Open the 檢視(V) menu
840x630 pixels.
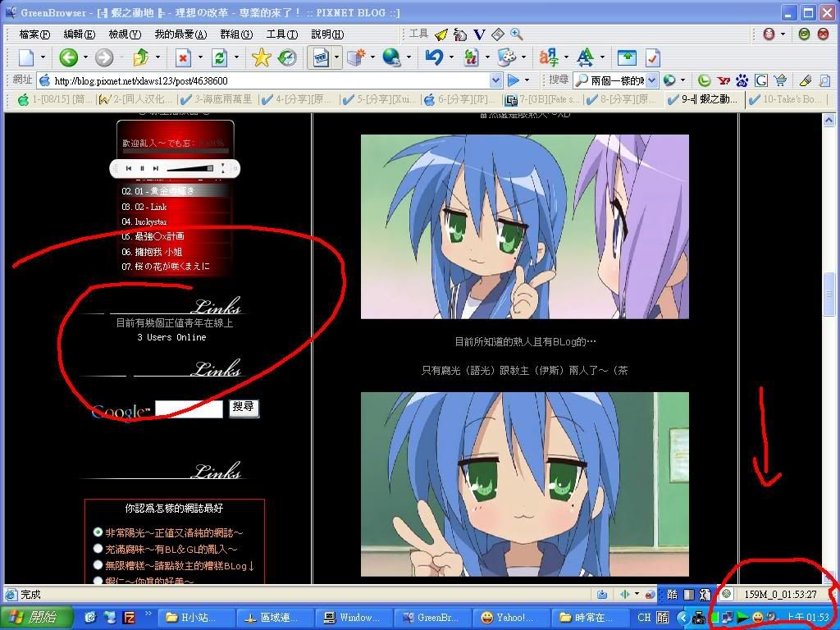[x=125, y=34]
